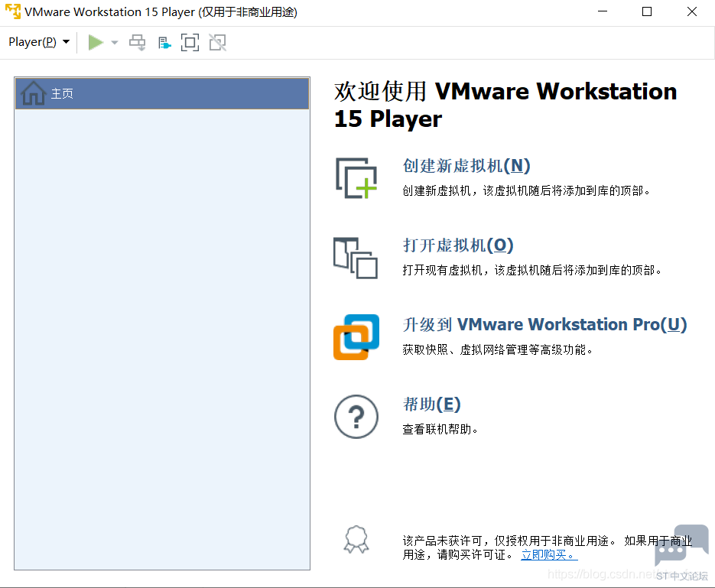Click the home house icon in library
The width and height of the screenshot is (715, 588).
pos(34,93)
